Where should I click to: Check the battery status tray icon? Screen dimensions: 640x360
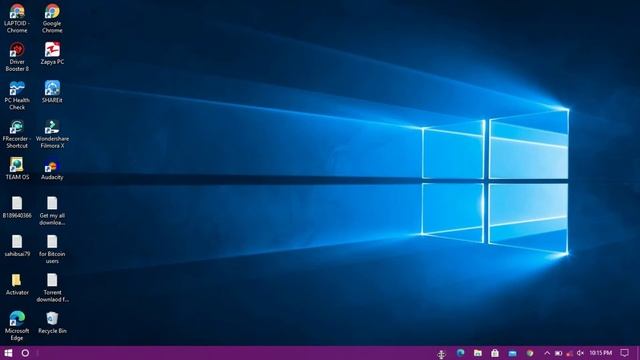click(x=558, y=353)
